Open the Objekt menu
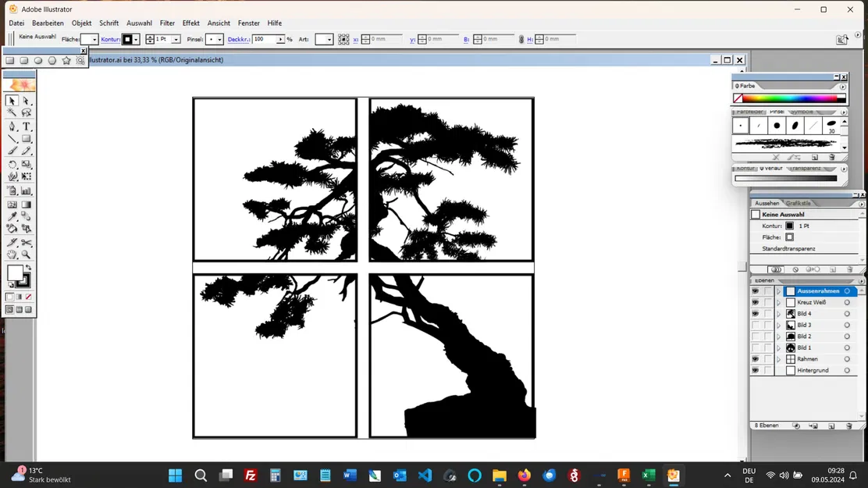 [x=81, y=23]
